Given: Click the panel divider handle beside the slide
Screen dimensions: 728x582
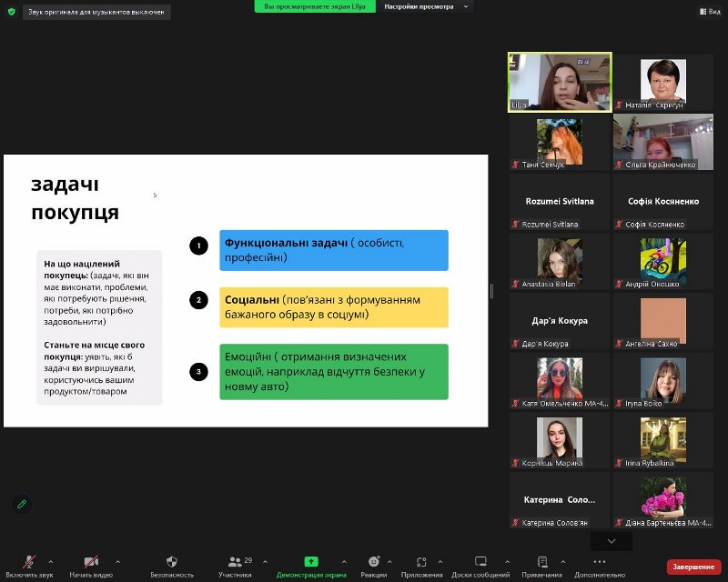Looking at the screenshot, I should 491,291.
